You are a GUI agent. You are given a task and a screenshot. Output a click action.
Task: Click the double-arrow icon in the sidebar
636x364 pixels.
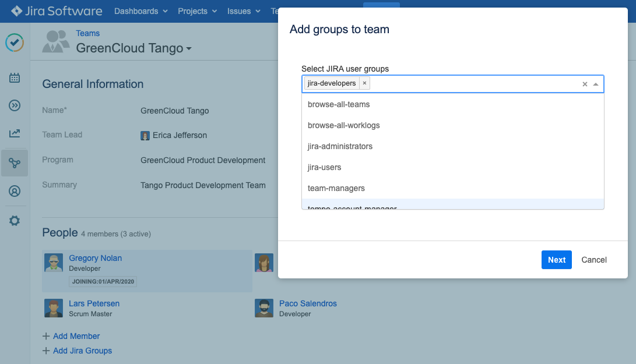(15, 105)
